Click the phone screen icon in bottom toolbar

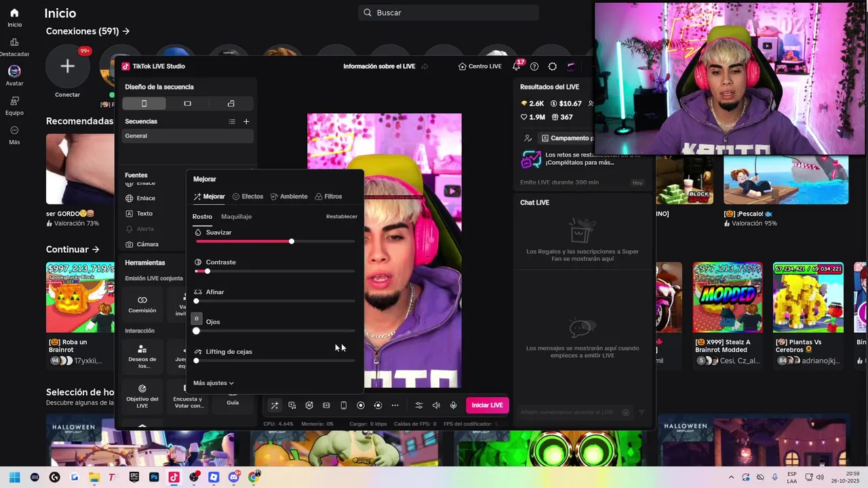click(x=343, y=405)
